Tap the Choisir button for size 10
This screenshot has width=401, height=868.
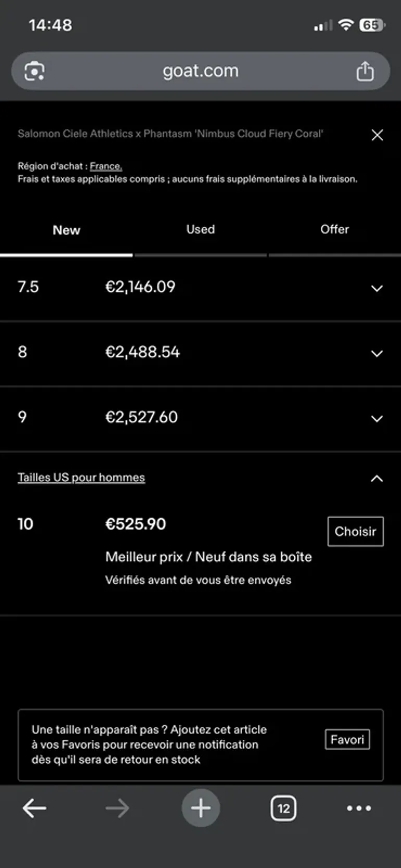click(356, 531)
